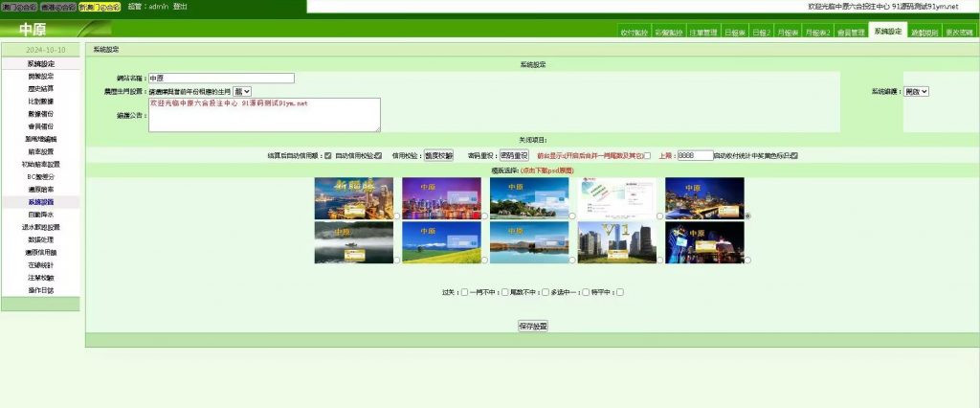980x408 pixels.
Task: Click the 新澳门六合彩 lottery badge
Action: coord(100,7)
